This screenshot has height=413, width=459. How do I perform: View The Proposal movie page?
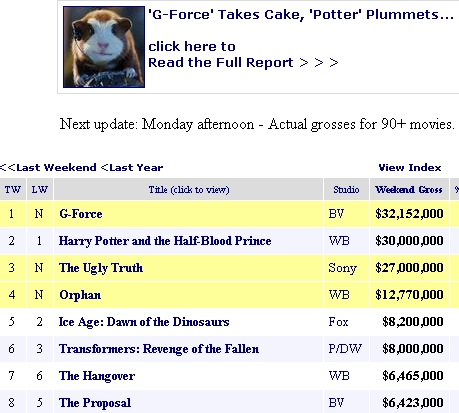pos(95,403)
